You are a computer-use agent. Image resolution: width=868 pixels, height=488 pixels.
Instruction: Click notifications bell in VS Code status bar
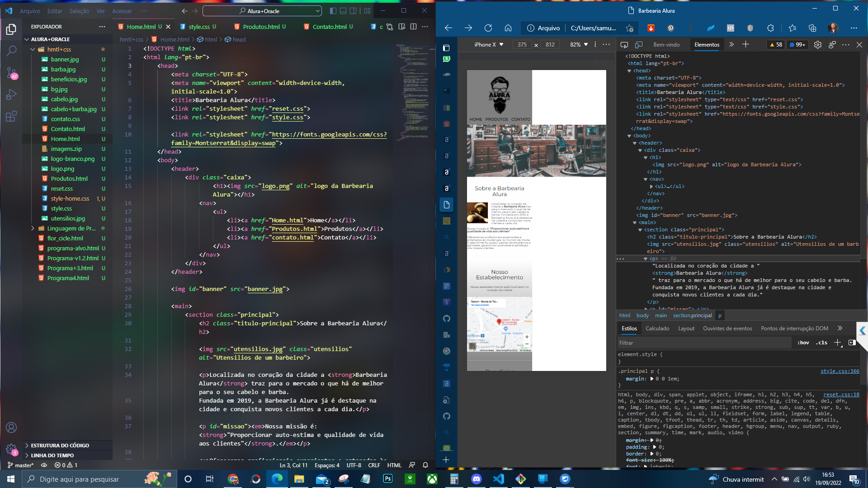[x=425, y=465]
